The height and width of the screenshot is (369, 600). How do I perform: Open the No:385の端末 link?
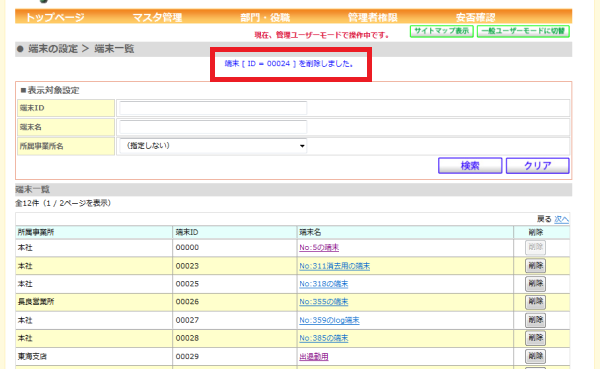coord(324,338)
